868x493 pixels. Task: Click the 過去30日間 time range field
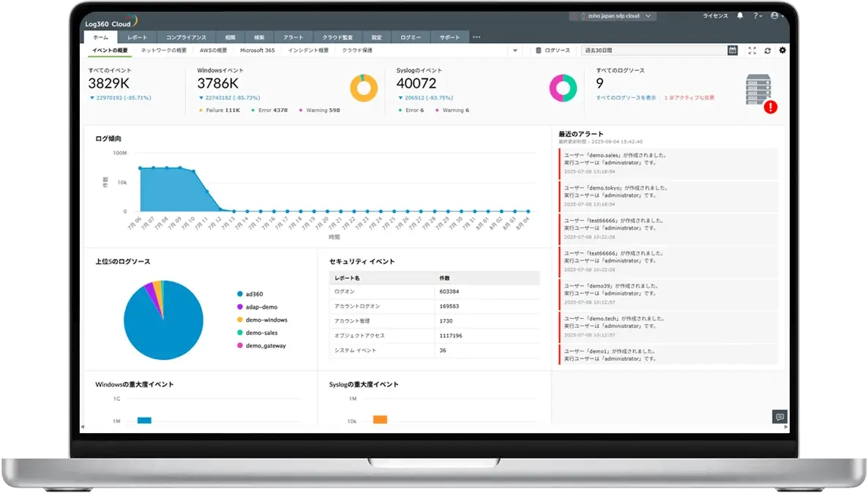click(654, 50)
